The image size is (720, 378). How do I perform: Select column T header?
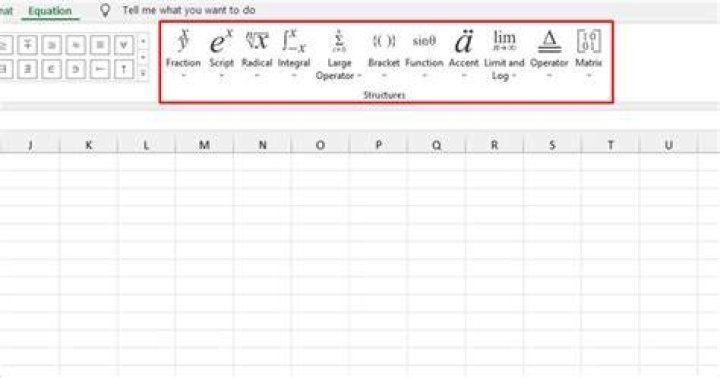pyautogui.click(x=610, y=145)
